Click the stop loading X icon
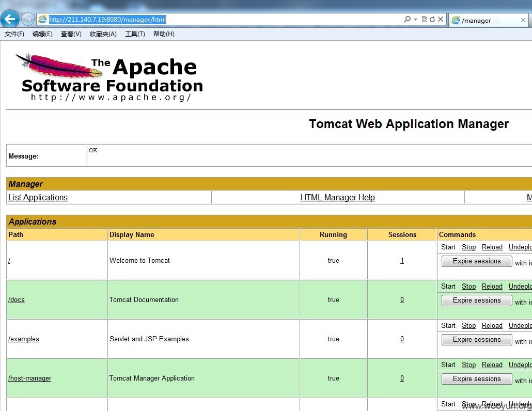The height and width of the screenshot is (411, 532). (x=441, y=19)
